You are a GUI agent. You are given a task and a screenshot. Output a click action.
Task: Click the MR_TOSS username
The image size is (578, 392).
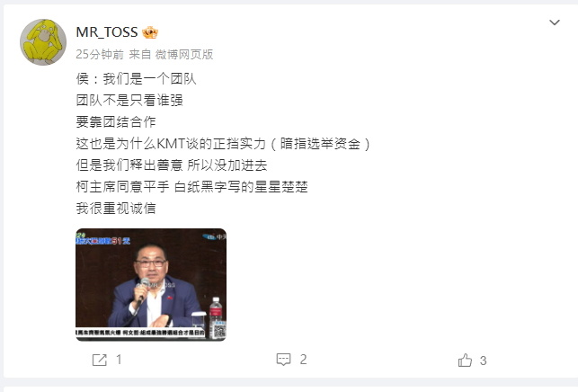[107, 32]
